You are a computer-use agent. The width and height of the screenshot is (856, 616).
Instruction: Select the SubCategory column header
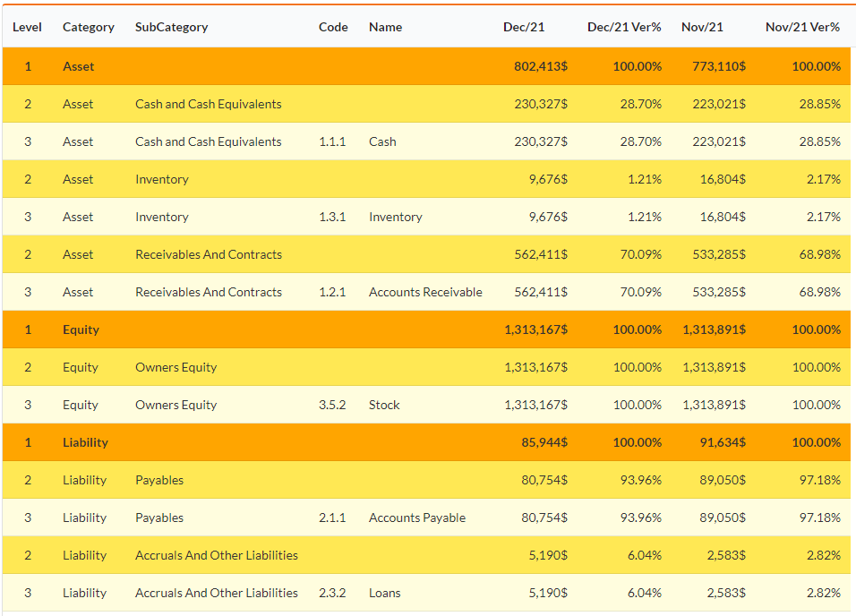pos(171,27)
